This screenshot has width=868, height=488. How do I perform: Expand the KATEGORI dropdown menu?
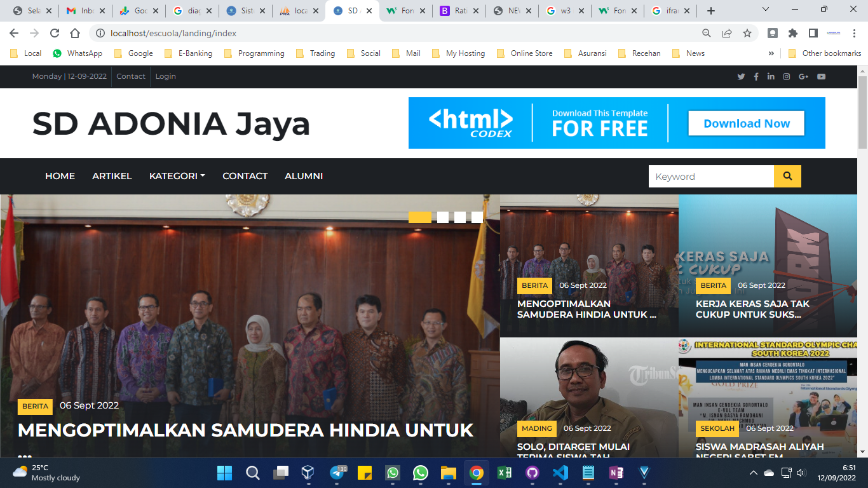pyautogui.click(x=177, y=176)
